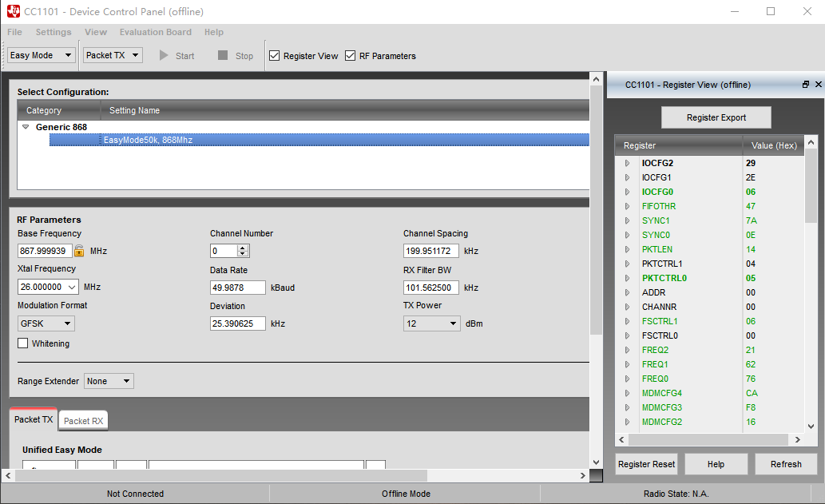The height and width of the screenshot is (504, 825).
Task: Click the Channel Spacing input field
Action: pos(431,251)
